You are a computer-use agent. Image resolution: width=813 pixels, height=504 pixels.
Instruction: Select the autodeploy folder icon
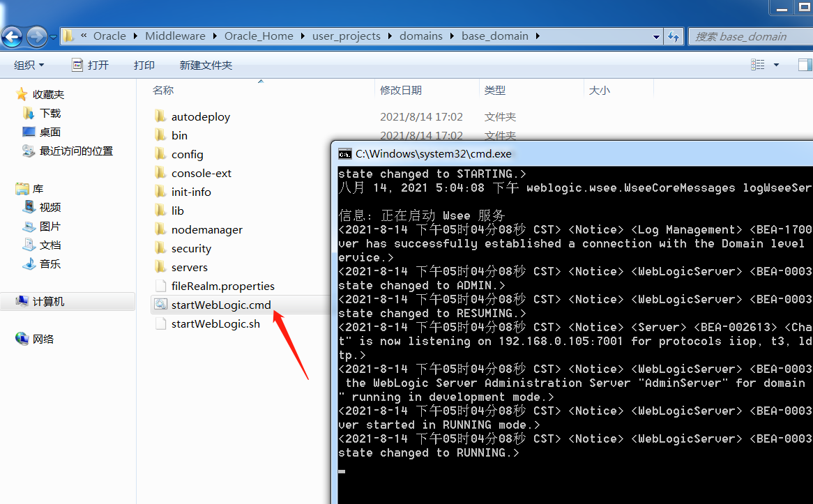coord(161,116)
